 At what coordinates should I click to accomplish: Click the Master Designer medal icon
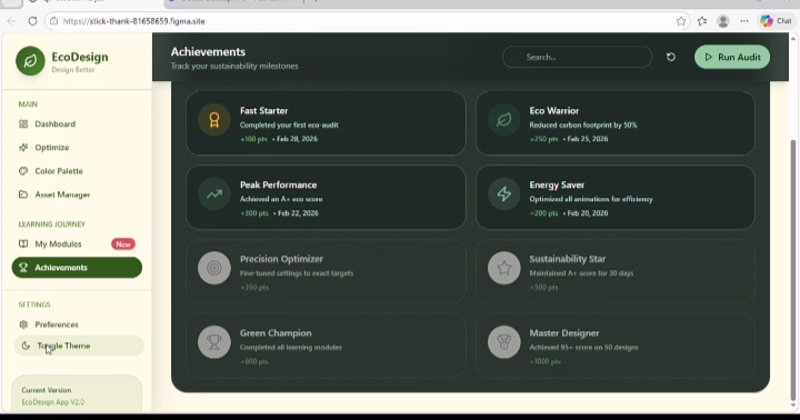tap(504, 342)
